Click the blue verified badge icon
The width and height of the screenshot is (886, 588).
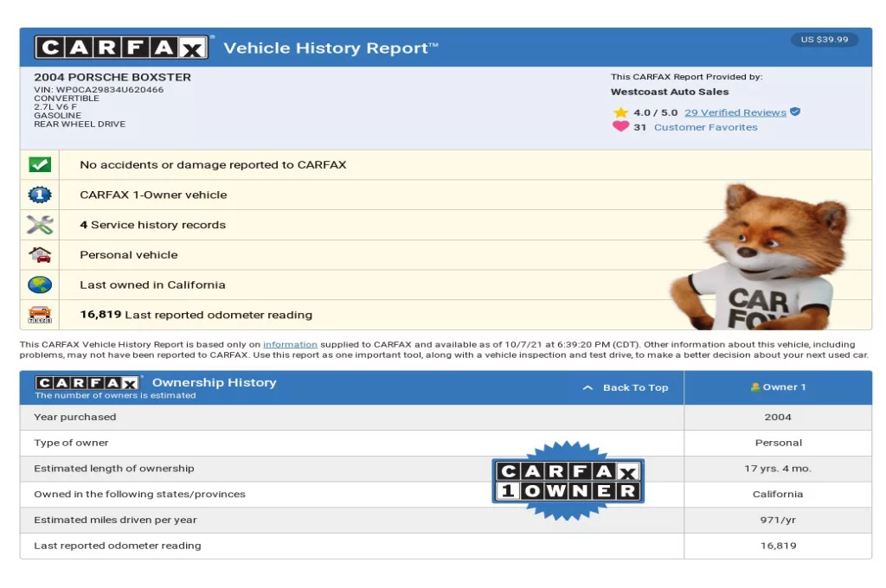coord(795,112)
